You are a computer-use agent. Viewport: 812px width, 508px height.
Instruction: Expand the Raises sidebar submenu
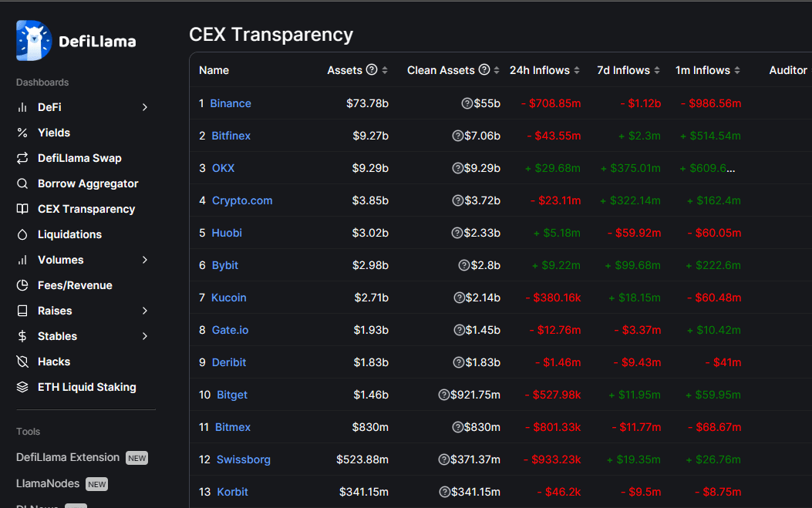pyautogui.click(x=144, y=311)
